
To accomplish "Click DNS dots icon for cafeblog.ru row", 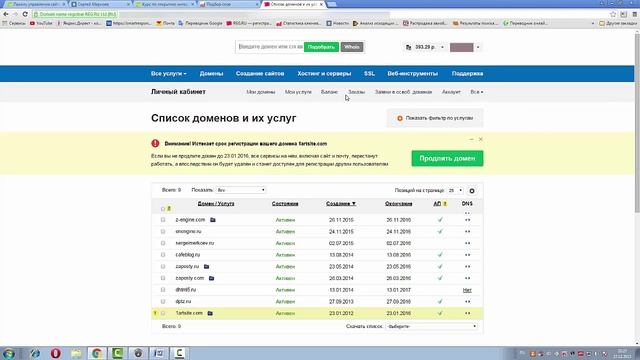I will coord(467,255).
